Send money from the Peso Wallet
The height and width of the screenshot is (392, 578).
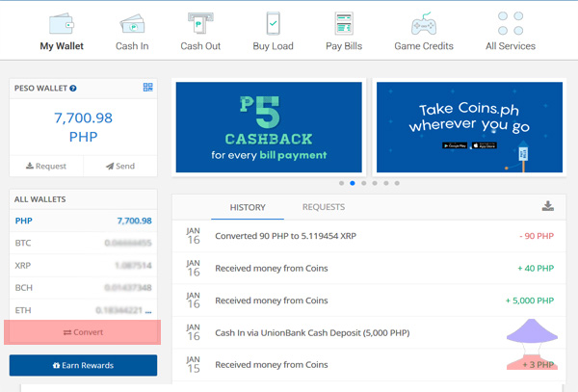coord(120,167)
